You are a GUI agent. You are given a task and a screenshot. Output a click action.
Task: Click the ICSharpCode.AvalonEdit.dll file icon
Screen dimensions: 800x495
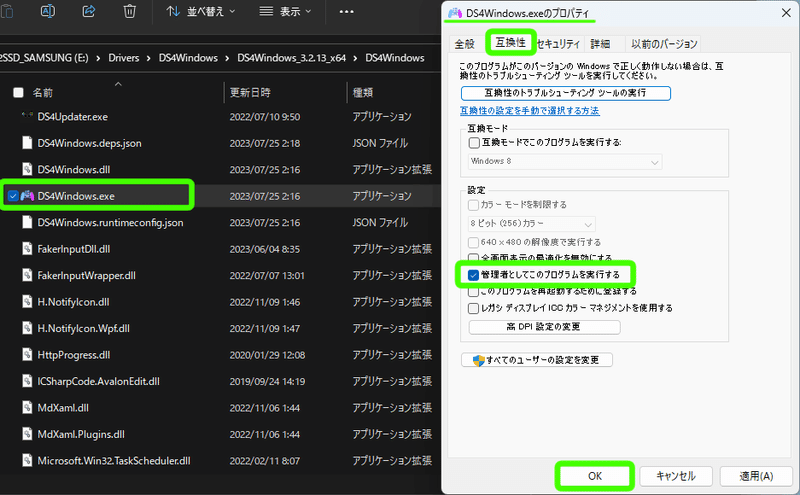coord(28,381)
